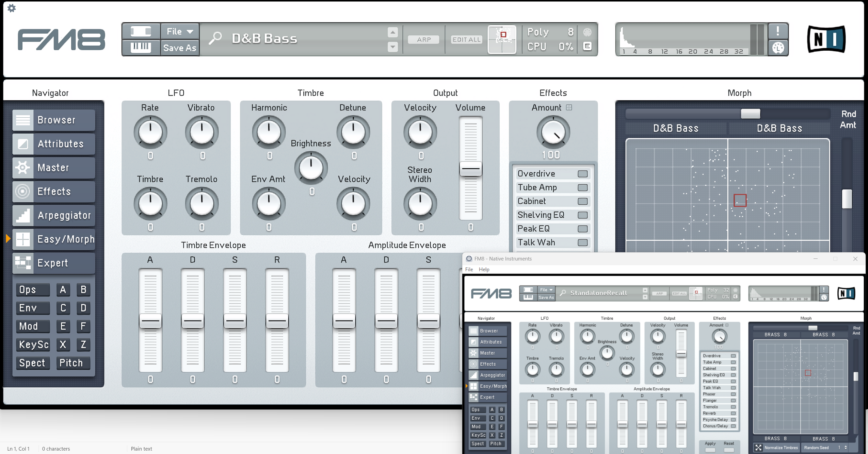Open the File dropdown in D&B Bass header
This screenshot has height=454, width=868.
click(180, 31)
